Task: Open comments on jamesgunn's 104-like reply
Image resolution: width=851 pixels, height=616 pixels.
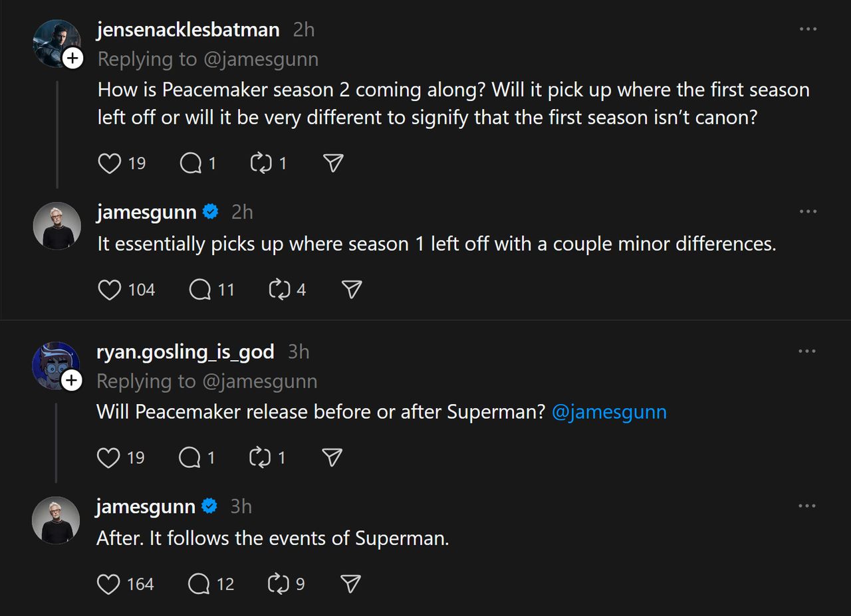Action: point(200,290)
